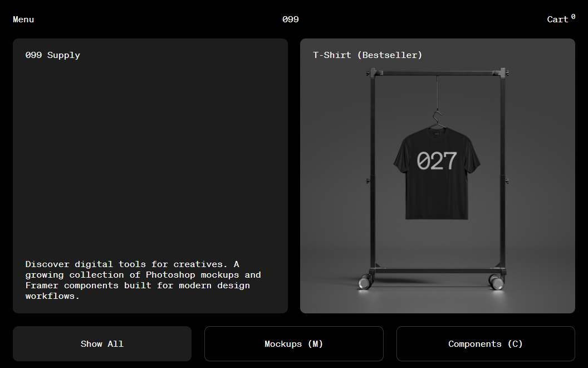Screen dimensions: 588x368
Task: Click the 099 logo at top center
Action: point(290,20)
